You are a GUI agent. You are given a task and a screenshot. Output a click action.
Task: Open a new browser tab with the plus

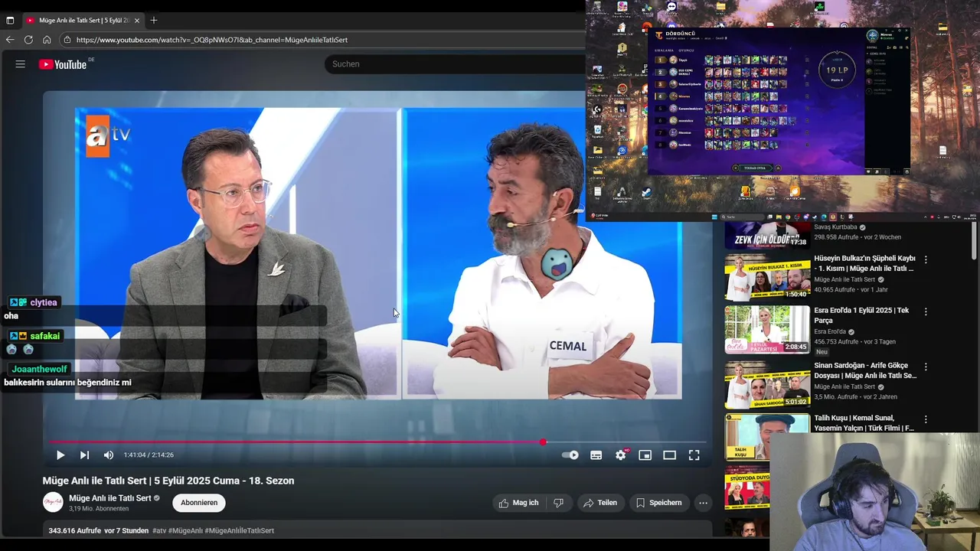pos(154,20)
